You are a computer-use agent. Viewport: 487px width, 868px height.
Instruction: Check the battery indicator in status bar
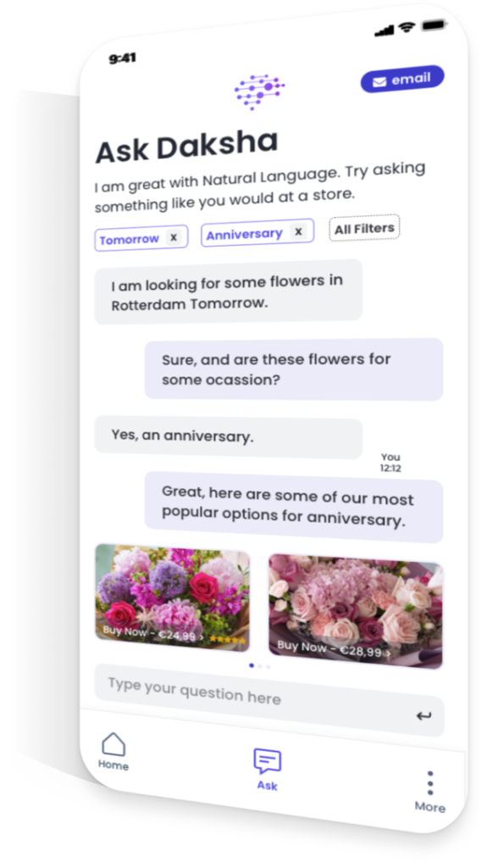(x=434, y=25)
